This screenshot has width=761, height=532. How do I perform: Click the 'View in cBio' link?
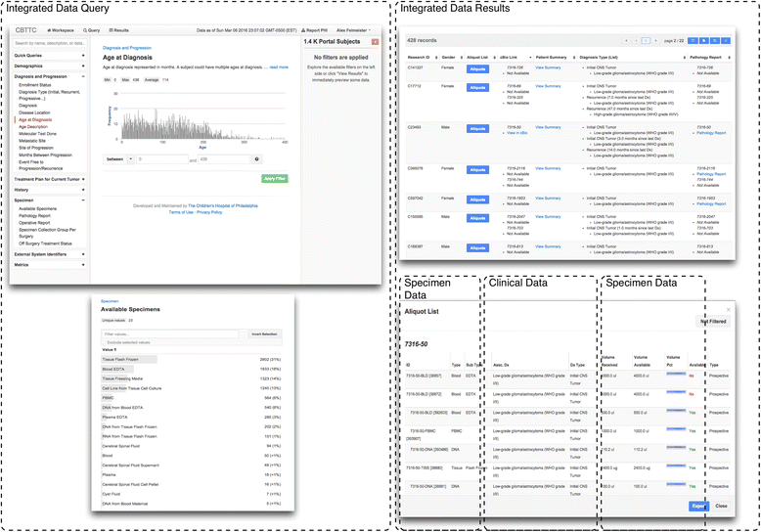point(517,133)
